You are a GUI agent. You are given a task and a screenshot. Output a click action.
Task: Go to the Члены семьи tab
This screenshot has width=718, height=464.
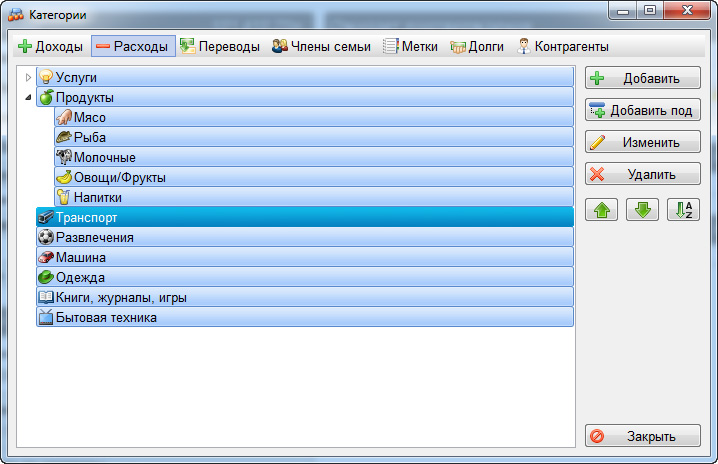pos(321,46)
